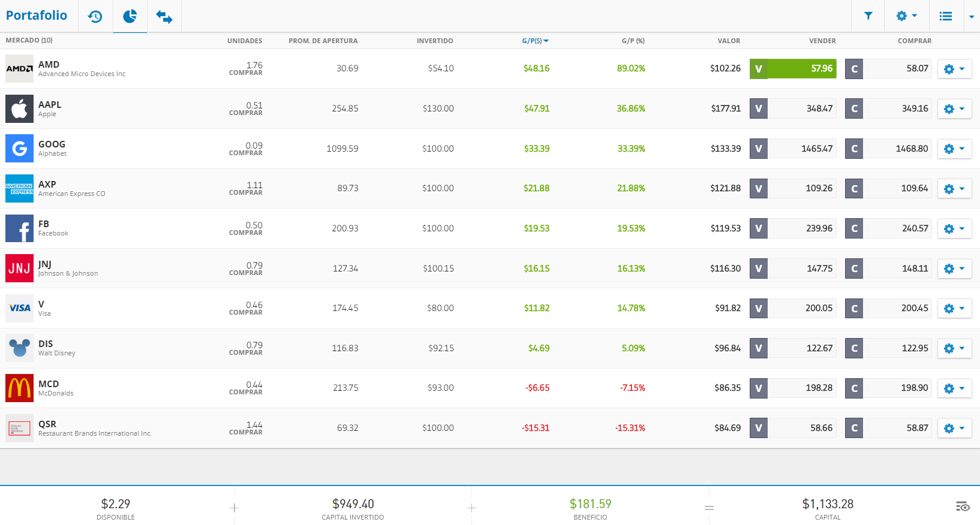Buy JNJ at 148.11
Screen dimensions: 980x525
click(888, 268)
